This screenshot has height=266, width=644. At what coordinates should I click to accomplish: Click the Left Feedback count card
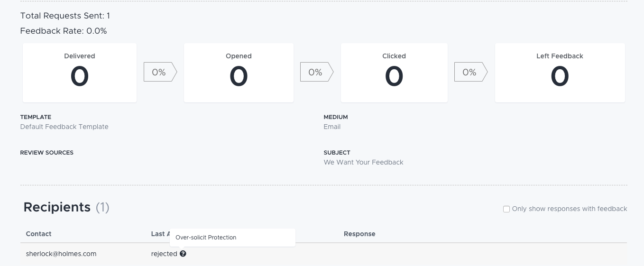click(560, 73)
